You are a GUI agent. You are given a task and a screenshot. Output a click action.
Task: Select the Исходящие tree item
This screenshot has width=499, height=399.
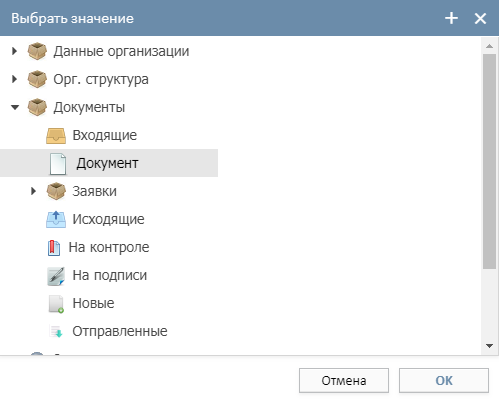109,219
